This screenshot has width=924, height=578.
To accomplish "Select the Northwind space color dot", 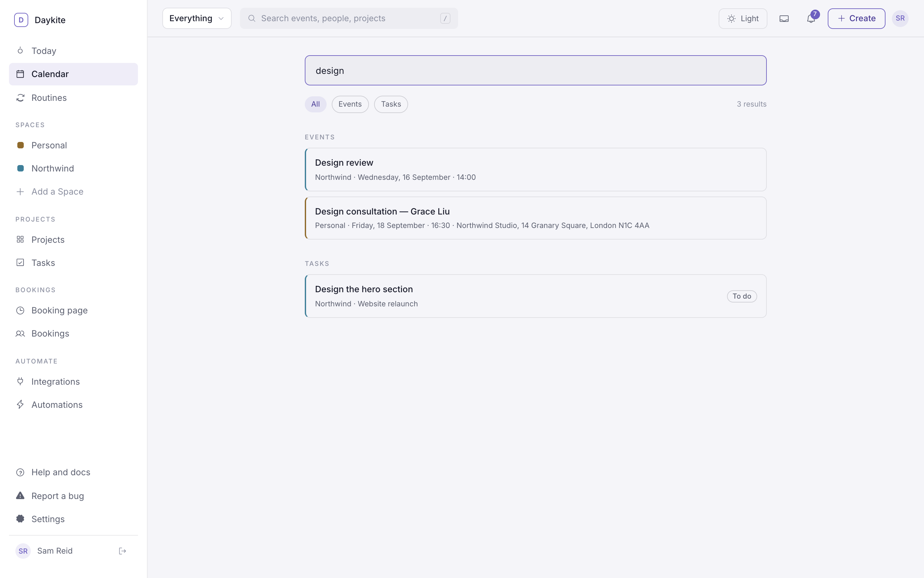I will [x=21, y=168].
